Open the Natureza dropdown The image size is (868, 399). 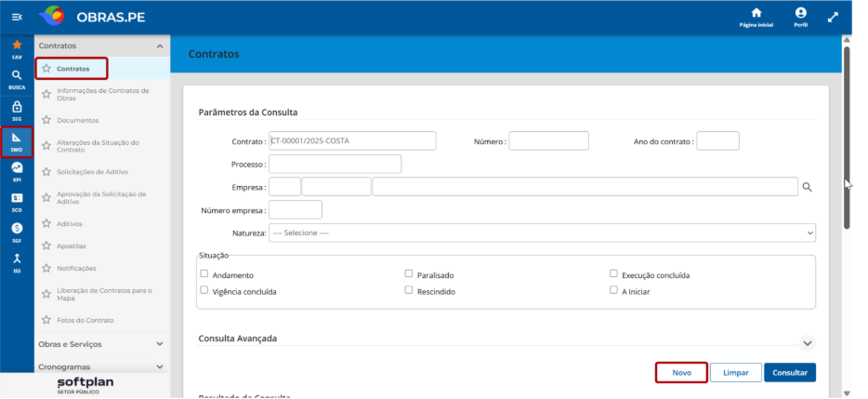tap(542, 233)
